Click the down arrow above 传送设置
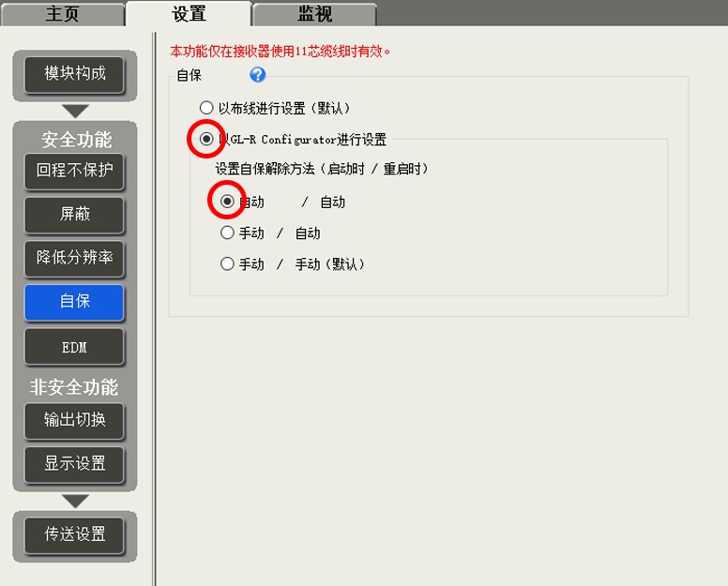 pyautogui.click(x=75, y=501)
